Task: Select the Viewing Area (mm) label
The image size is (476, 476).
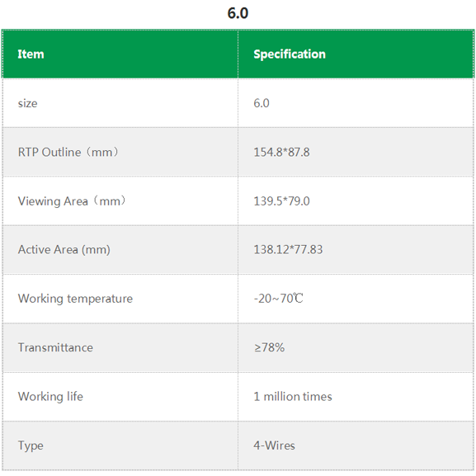Action: click(x=72, y=201)
